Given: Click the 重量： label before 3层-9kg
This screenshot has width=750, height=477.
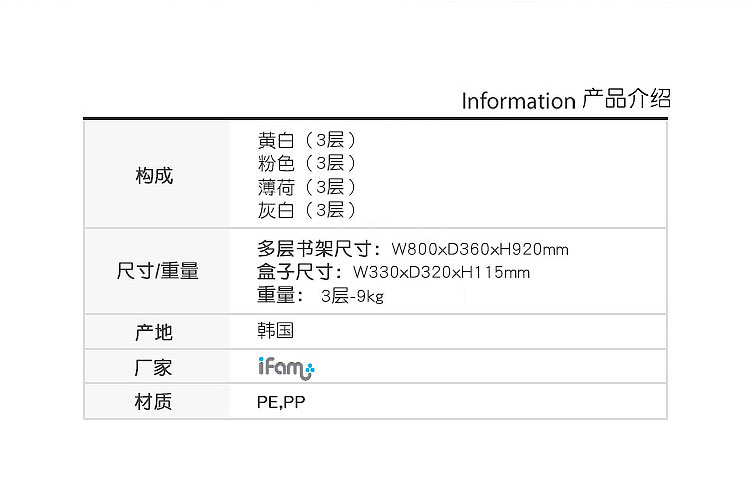Looking at the screenshot, I should 279,295.
